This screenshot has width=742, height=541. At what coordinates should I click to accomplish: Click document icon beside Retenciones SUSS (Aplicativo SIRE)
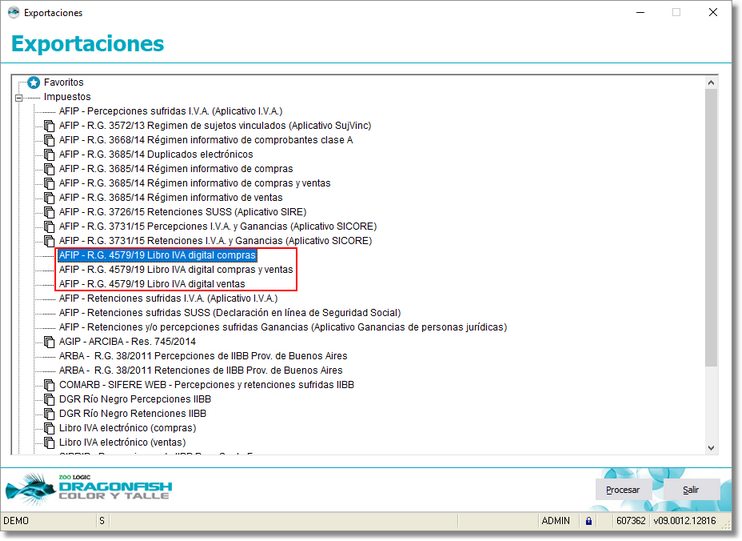(x=49, y=212)
